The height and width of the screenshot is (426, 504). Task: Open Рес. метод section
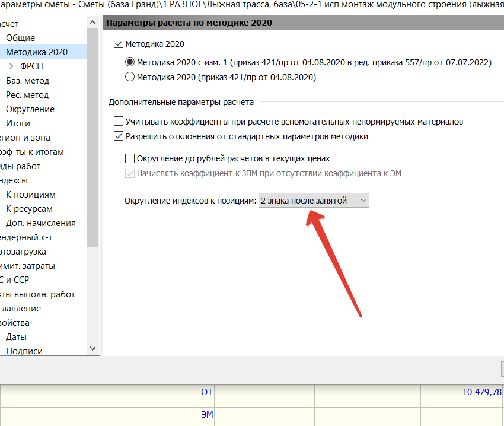click(27, 95)
